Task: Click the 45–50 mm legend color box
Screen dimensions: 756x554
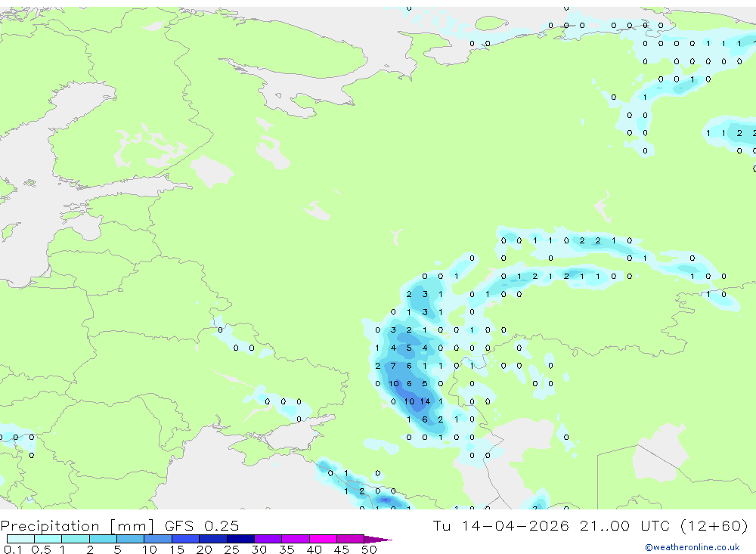Action: tap(351, 539)
